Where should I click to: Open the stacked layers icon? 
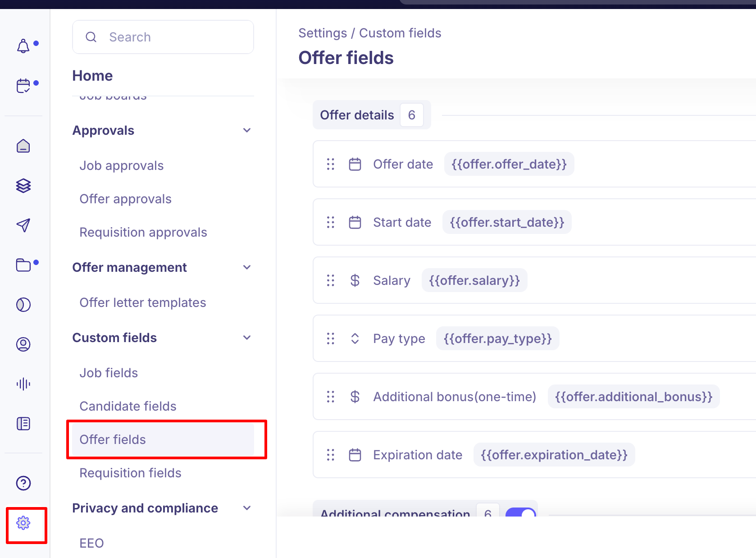[23, 186]
